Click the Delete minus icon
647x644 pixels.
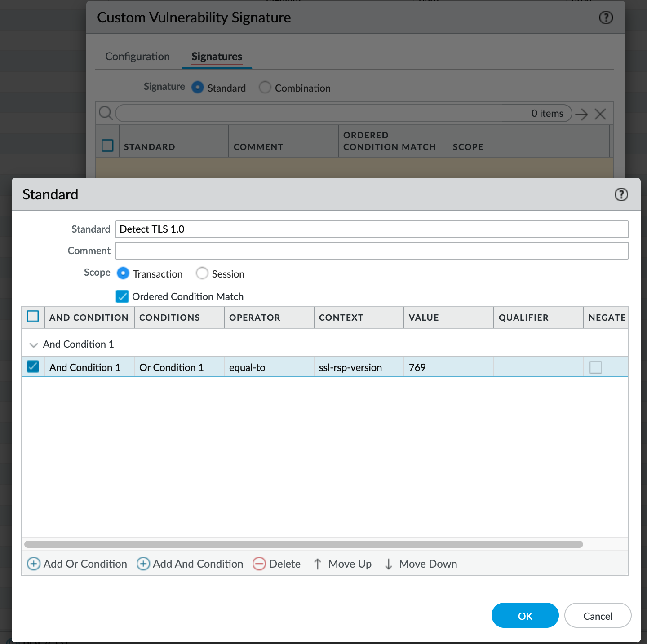point(259,564)
